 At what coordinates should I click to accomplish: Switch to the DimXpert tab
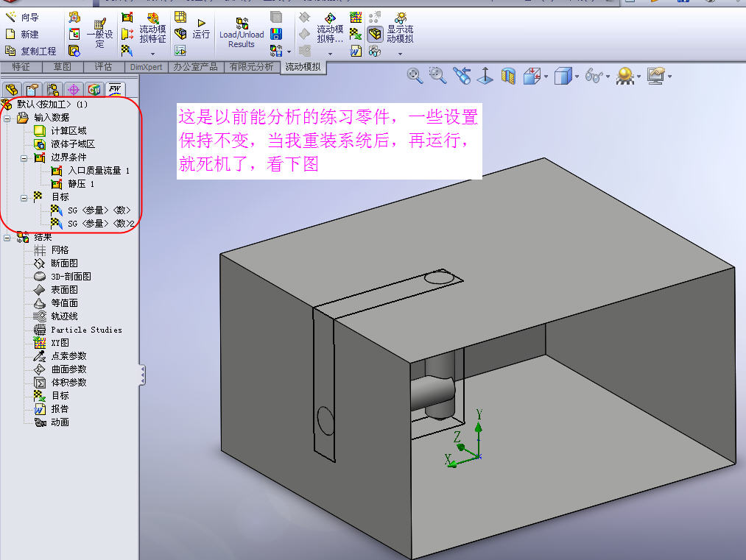tap(146, 67)
